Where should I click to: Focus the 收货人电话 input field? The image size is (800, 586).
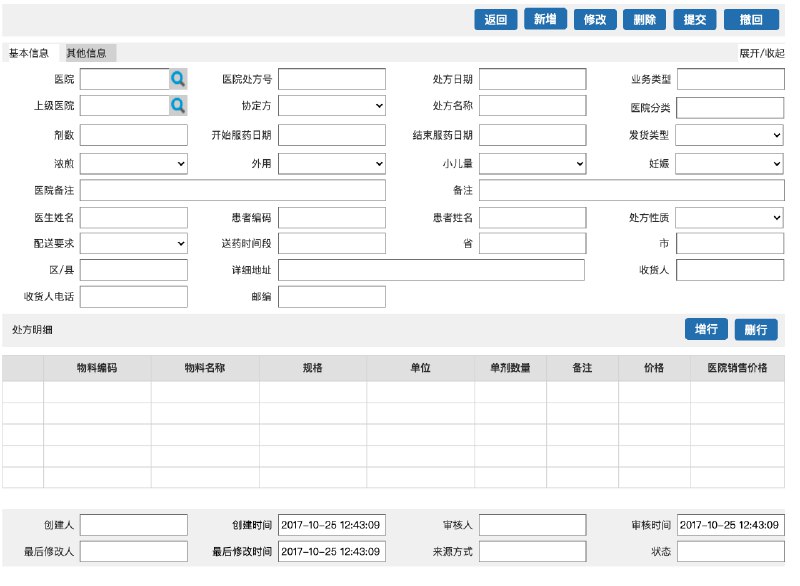[134, 296]
